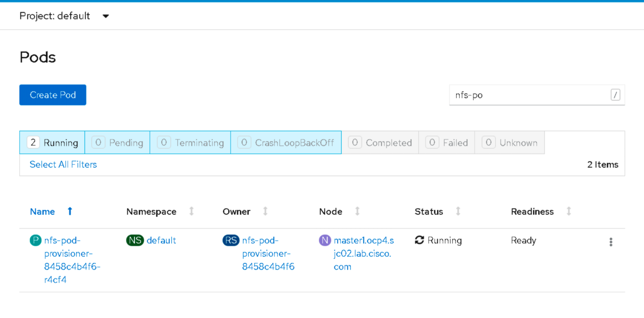Click the Namespace column sort icon
The height and width of the screenshot is (318, 644).
tap(191, 211)
